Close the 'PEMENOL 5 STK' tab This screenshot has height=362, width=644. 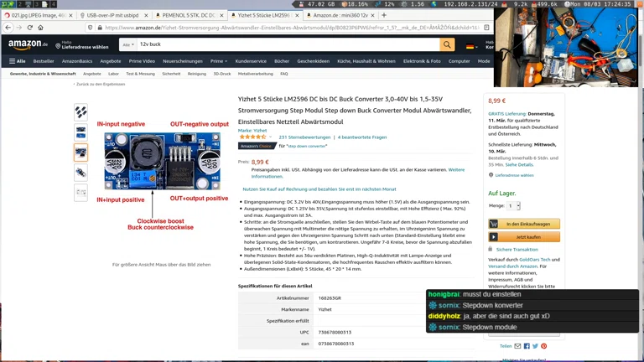[221, 15]
